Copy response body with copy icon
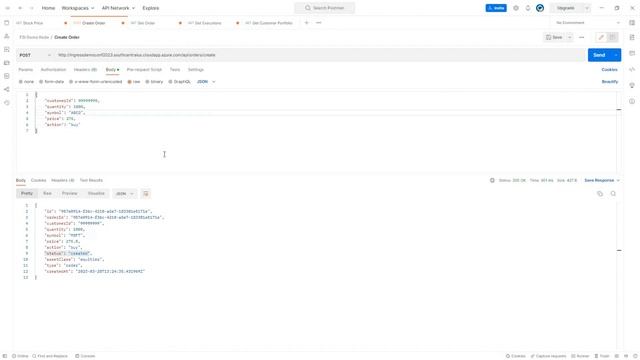The image size is (640, 360). click(x=600, y=193)
